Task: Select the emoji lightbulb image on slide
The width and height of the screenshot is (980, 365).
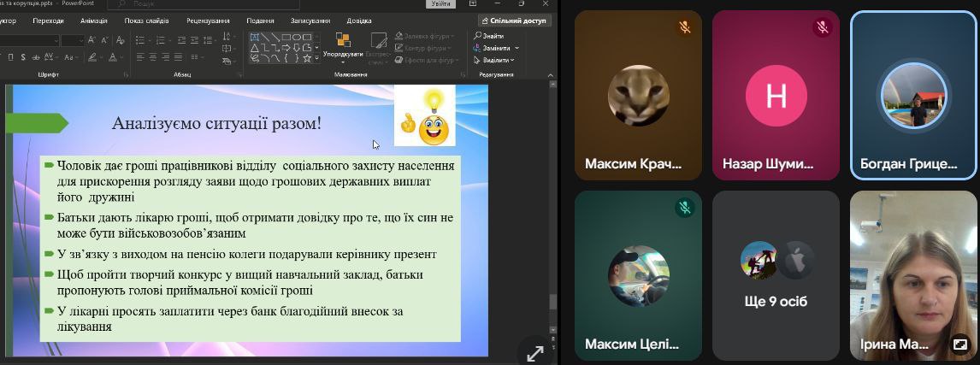Action: [425, 116]
